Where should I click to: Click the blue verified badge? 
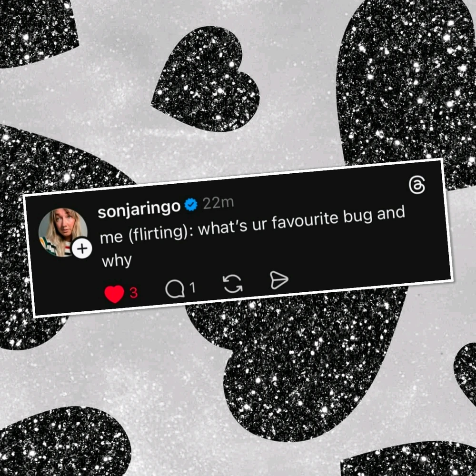191,205
